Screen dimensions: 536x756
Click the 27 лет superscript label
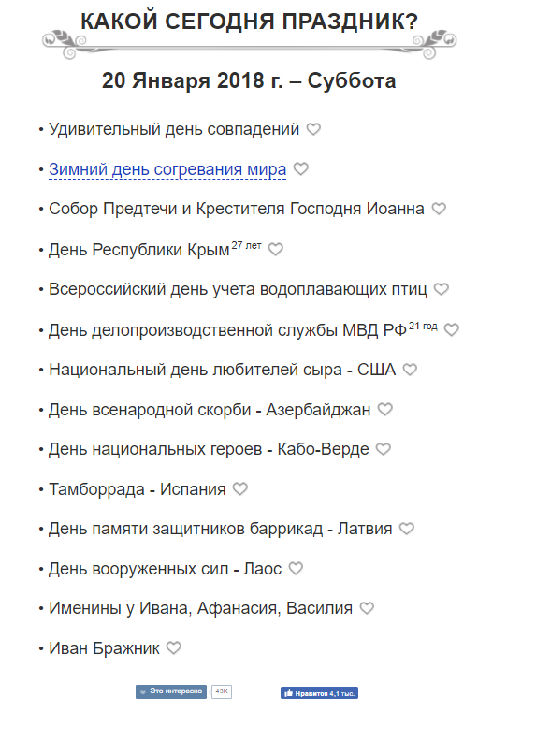coord(246,245)
